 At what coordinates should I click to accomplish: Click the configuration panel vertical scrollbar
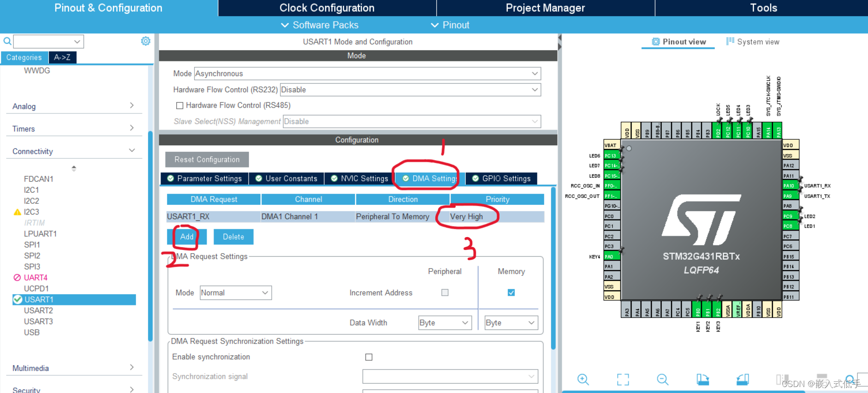(x=553, y=268)
